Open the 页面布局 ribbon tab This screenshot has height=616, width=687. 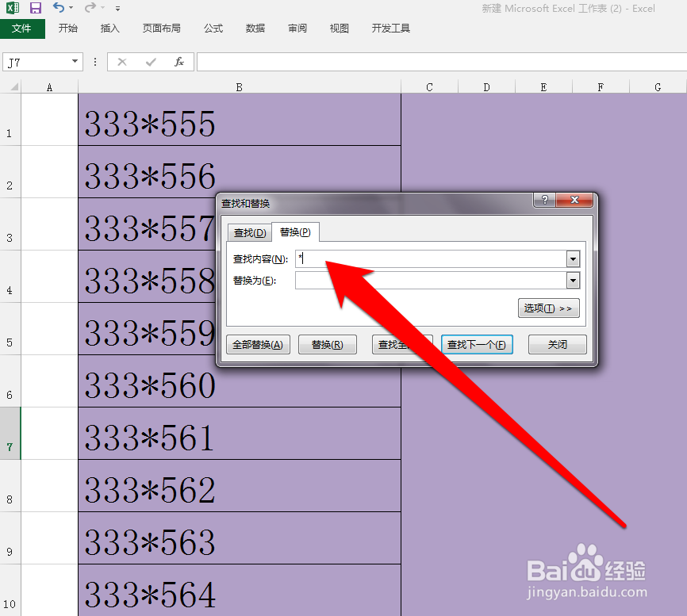pyautogui.click(x=162, y=29)
